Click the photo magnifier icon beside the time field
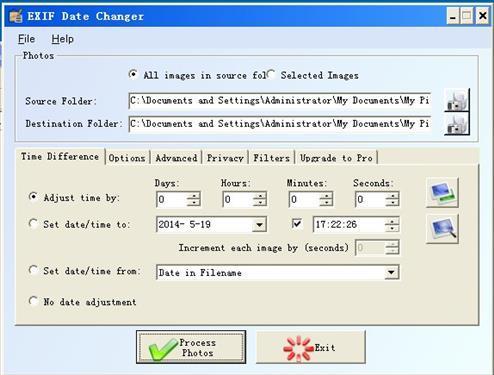The width and height of the screenshot is (494, 375). point(442,229)
